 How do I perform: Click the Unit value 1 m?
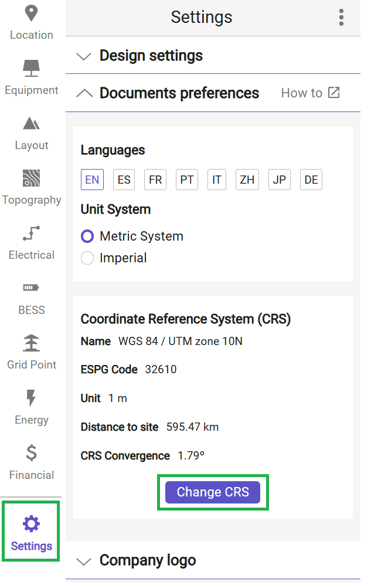(x=118, y=398)
